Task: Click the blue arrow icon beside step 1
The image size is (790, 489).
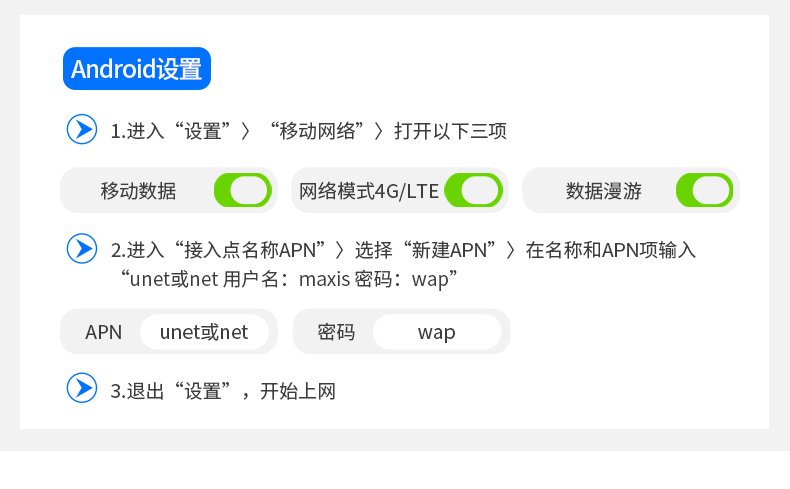Action: tap(82, 129)
